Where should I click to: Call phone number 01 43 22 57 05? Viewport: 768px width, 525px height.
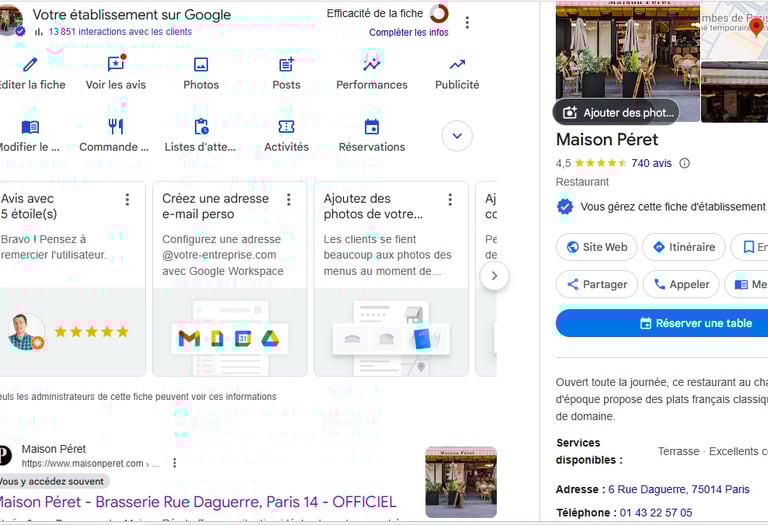point(656,513)
